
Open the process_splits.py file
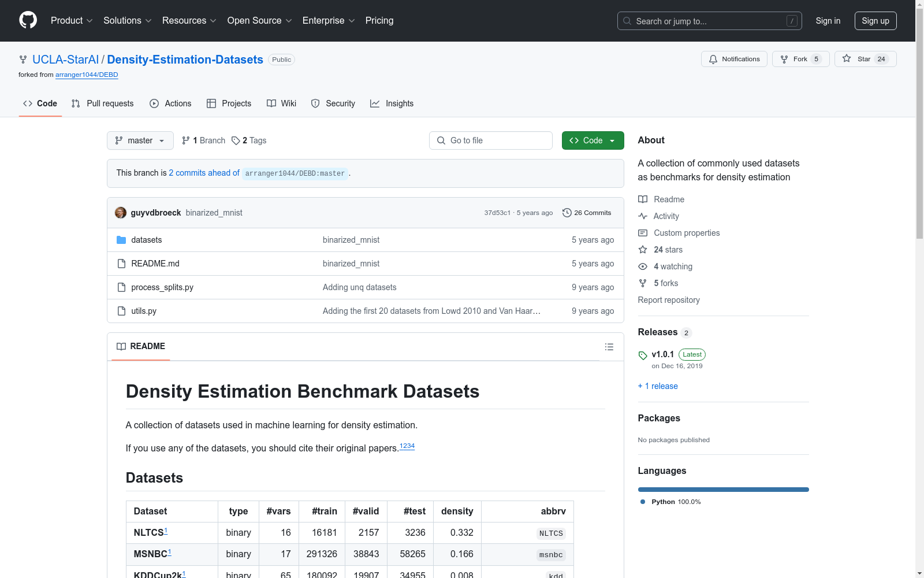pyautogui.click(x=162, y=287)
